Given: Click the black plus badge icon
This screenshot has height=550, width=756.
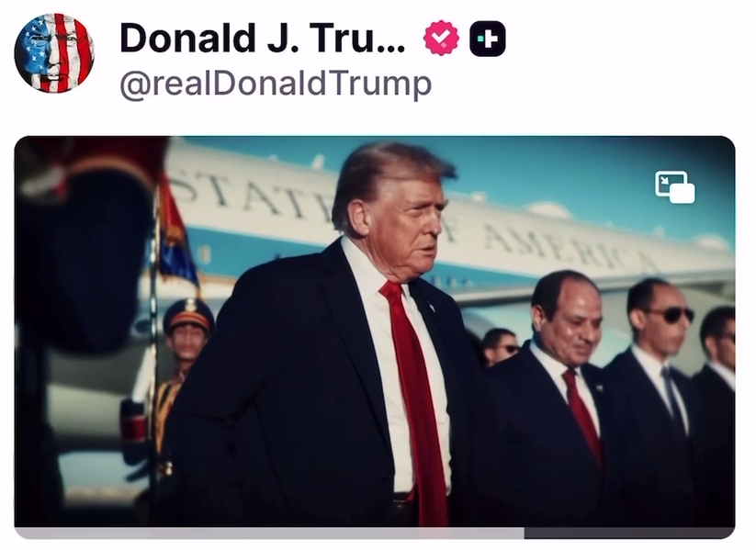Looking at the screenshot, I should click(488, 39).
